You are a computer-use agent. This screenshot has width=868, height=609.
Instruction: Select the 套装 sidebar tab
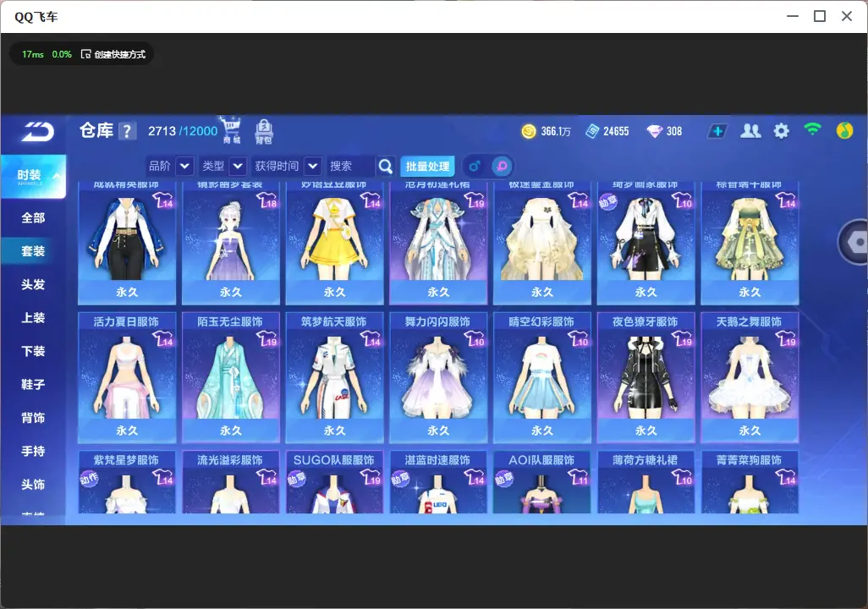pos(33,251)
